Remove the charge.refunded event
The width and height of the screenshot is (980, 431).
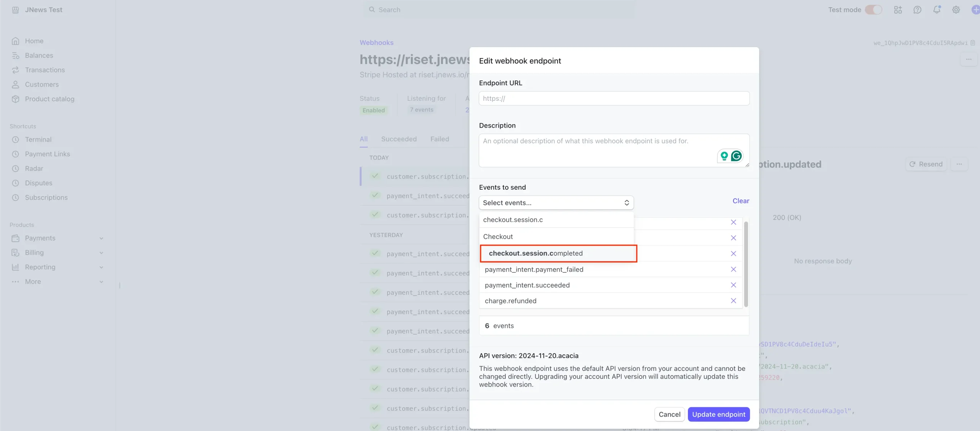click(733, 301)
